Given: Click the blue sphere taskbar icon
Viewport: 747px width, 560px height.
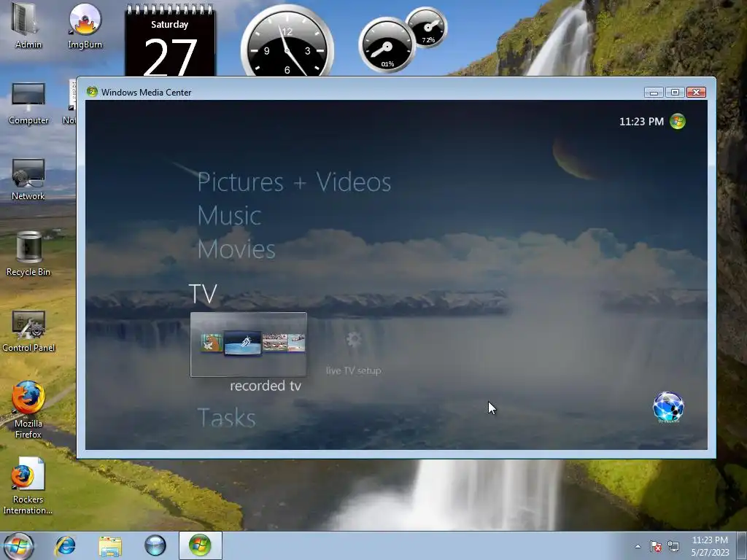Looking at the screenshot, I should [x=155, y=545].
